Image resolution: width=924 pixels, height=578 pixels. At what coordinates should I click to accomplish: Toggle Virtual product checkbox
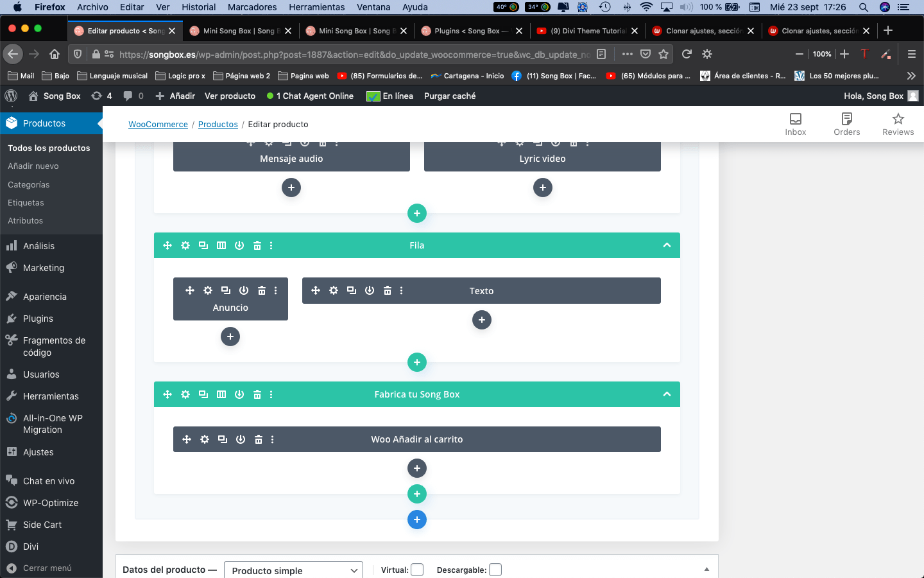click(417, 570)
